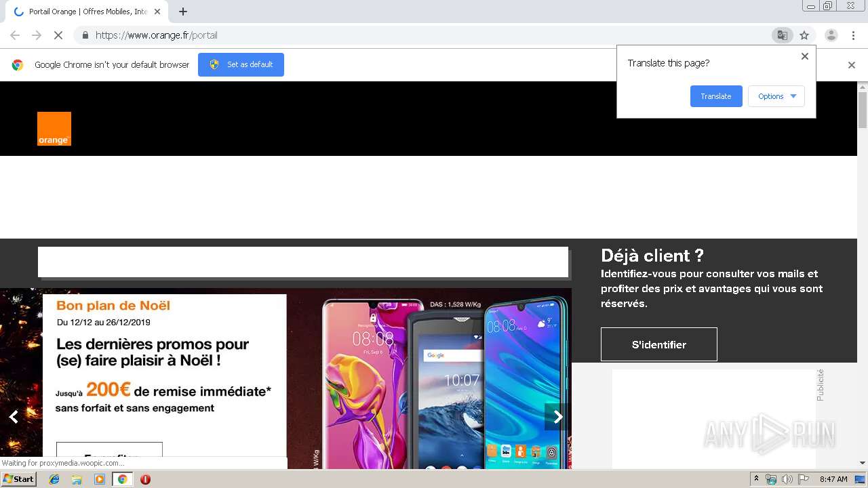Click the Orange logo
The width and height of the screenshot is (868, 488).
[x=54, y=129]
